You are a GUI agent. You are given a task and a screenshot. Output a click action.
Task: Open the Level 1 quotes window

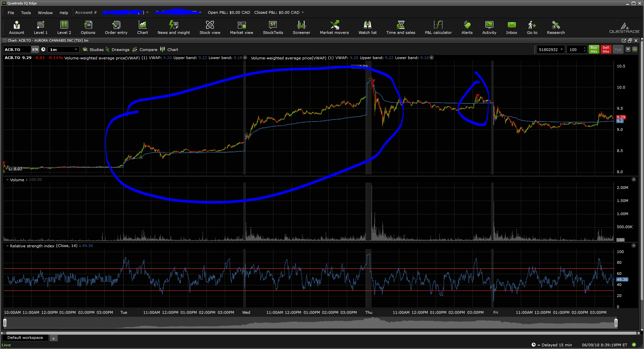coord(41,28)
